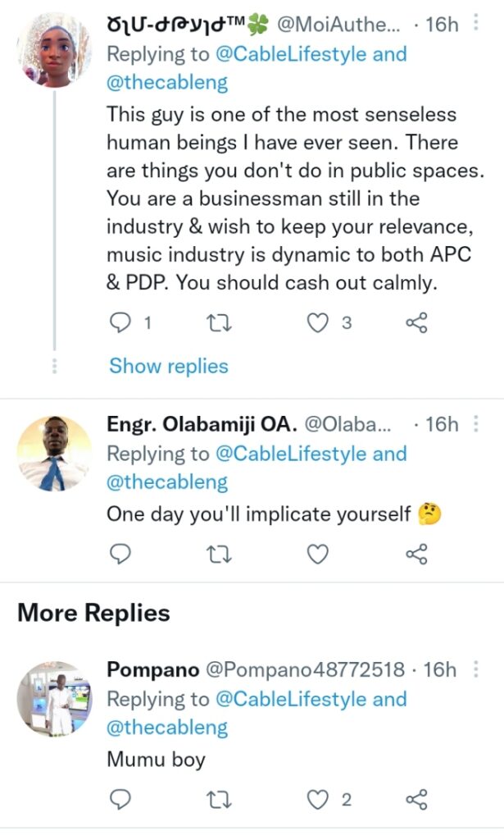Share the MoiAuthentic tweet

[416, 323]
